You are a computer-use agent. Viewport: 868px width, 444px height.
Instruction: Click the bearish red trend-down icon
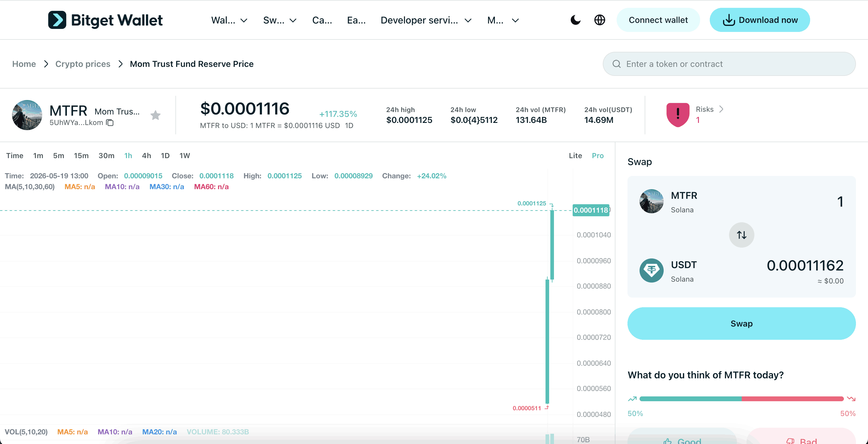851,399
